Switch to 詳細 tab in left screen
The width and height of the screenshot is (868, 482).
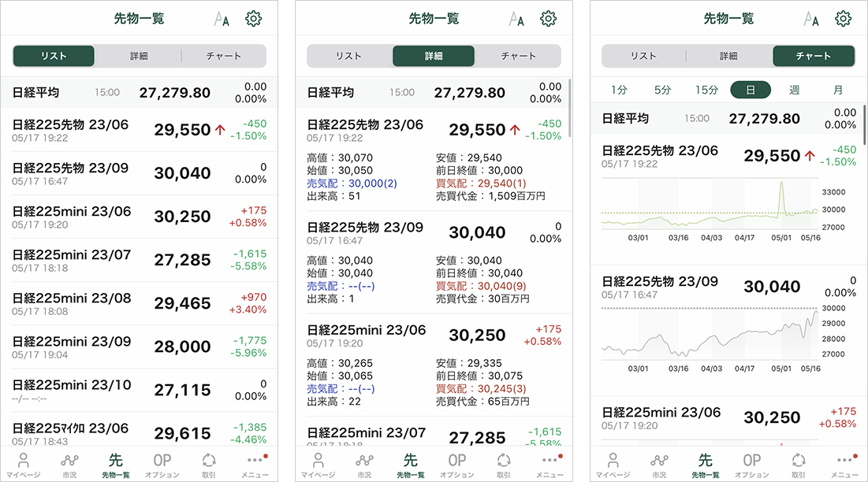point(139,56)
